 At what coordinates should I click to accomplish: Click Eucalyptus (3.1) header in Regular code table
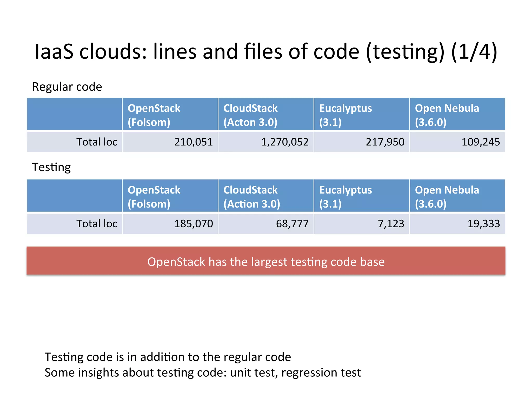[361, 115]
